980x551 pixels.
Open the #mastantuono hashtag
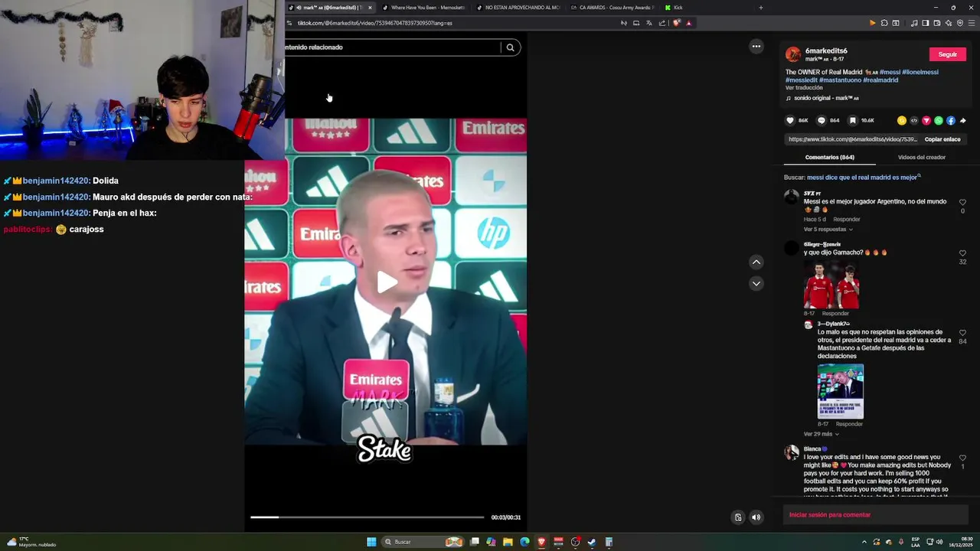click(x=840, y=80)
